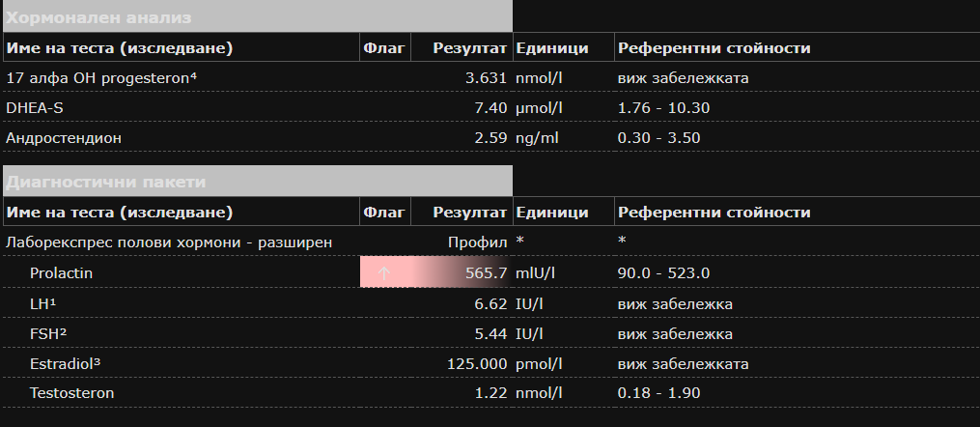Image resolution: width=980 pixels, height=427 pixels.
Task: Click the up arrow flag beside Prolactin
Action: tap(383, 273)
